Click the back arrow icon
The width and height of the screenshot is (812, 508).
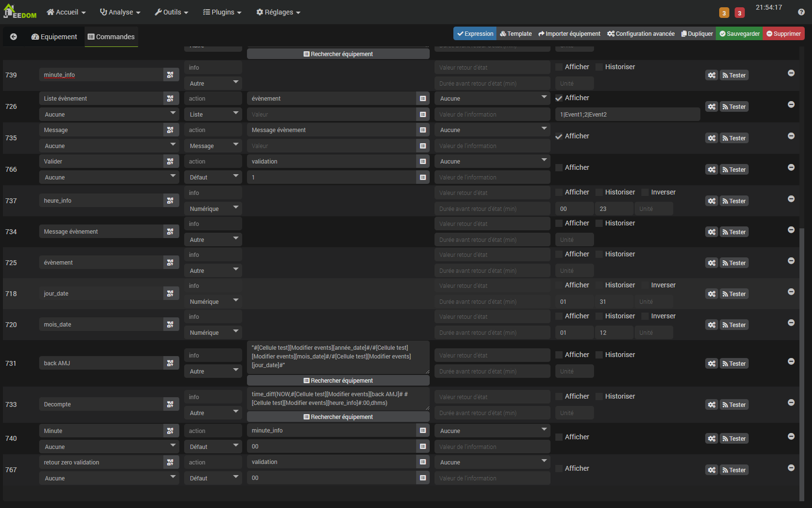coord(14,37)
